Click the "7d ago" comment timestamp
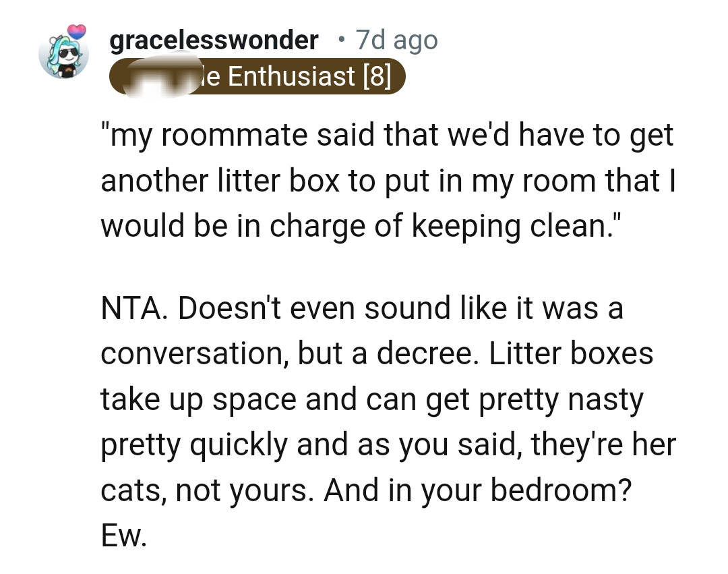 [396, 40]
